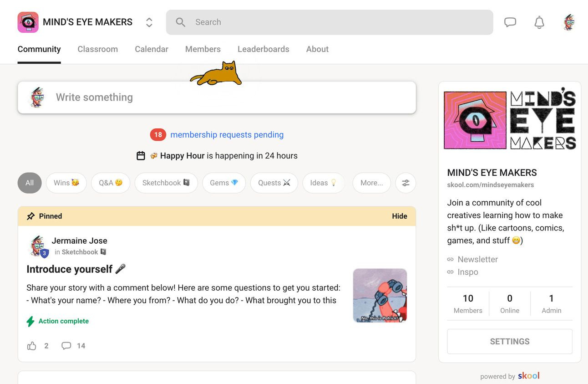Like the Introduce yourself post

coord(32,346)
